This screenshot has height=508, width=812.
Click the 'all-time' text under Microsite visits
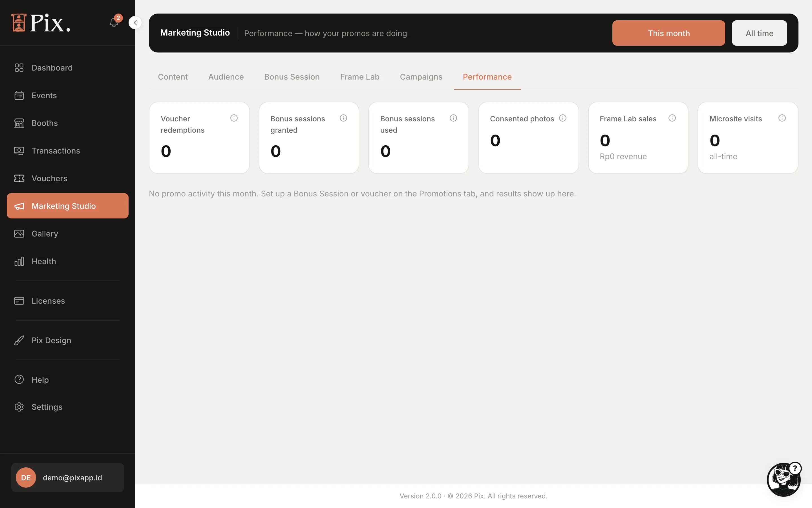click(x=723, y=157)
